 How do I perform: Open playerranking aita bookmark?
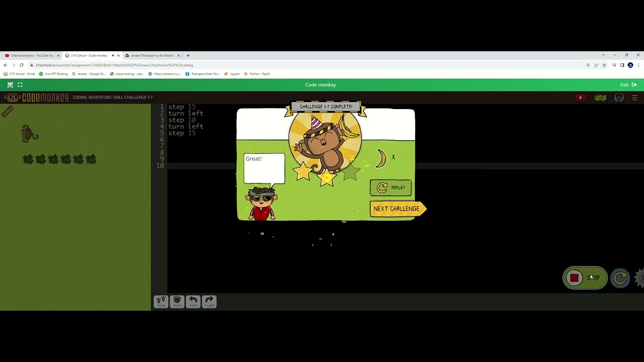pos(127,74)
